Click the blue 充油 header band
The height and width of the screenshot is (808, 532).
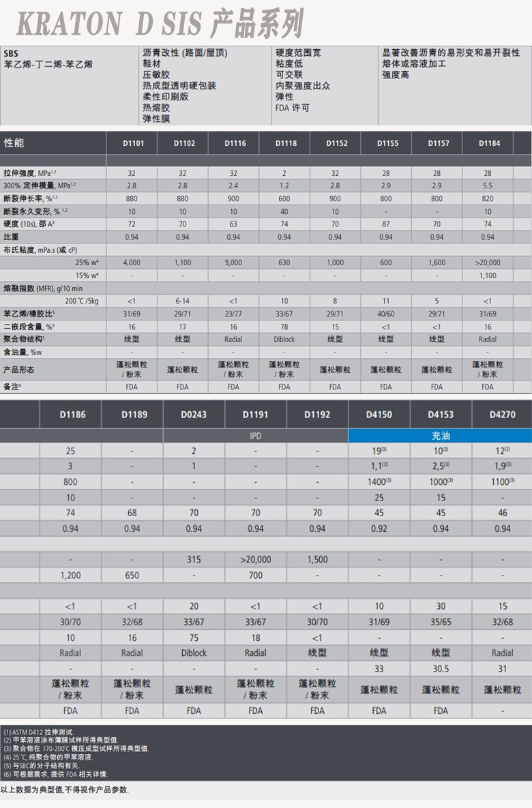(x=440, y=436)
